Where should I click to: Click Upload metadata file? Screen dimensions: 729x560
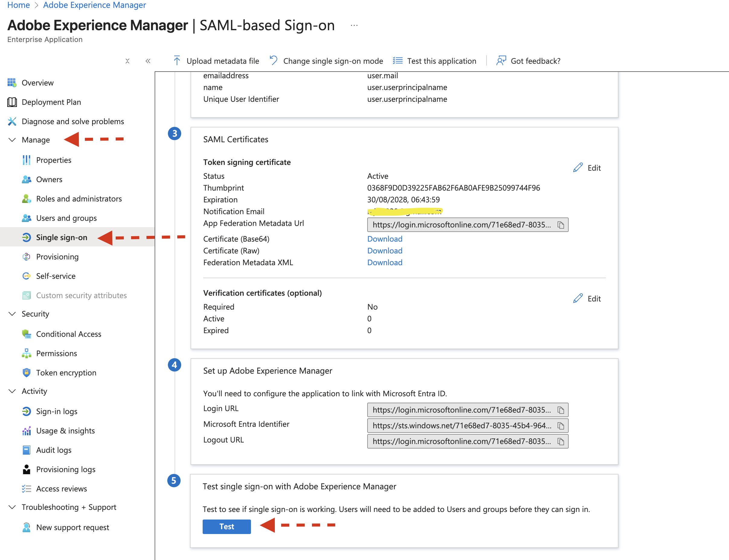click(216, 61)
